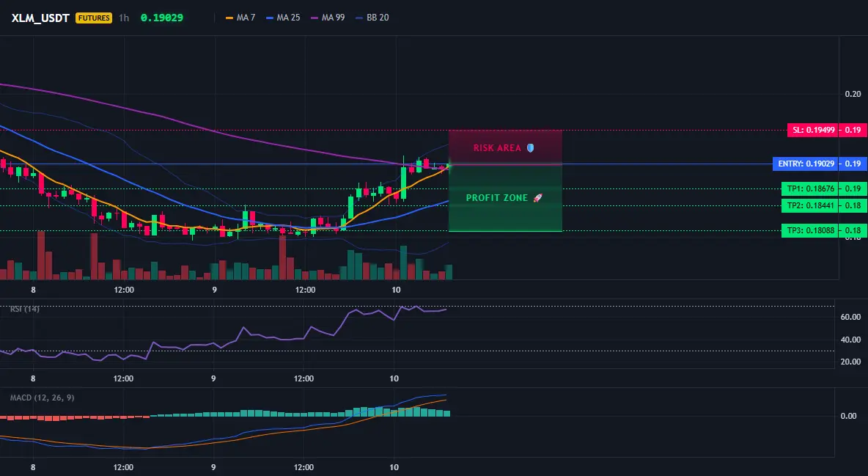Click the ENTRY: 0.19029 price label
This screenshot has height=476, width=868.
coord(806,164)
